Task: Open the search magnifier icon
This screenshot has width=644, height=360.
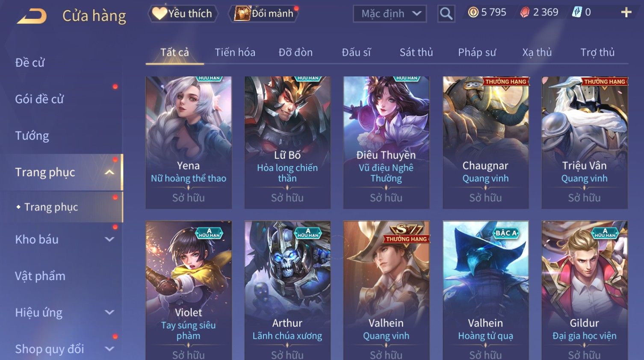Action: coord(446,14)
